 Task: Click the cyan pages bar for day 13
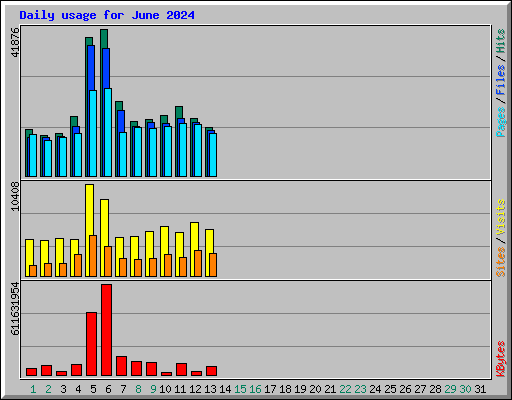[213, 155]
